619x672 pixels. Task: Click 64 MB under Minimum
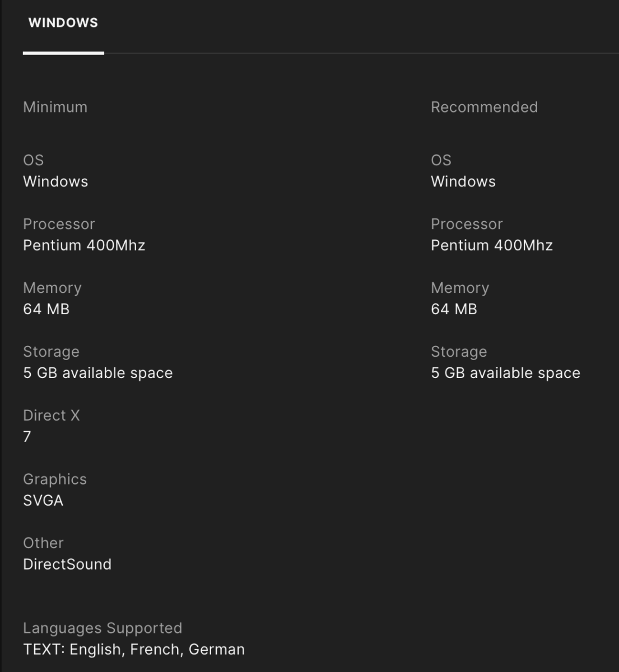click(46, 309)
